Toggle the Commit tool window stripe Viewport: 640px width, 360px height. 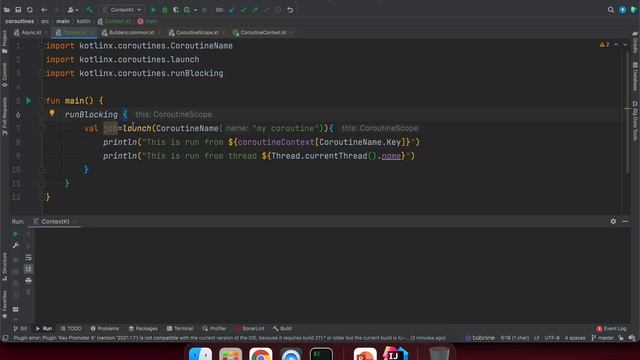pyautogui.click(x=4, y=75)
